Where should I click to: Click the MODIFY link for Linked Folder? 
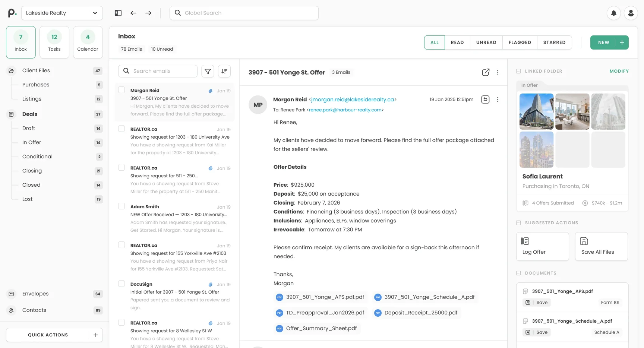click(619, 71)
